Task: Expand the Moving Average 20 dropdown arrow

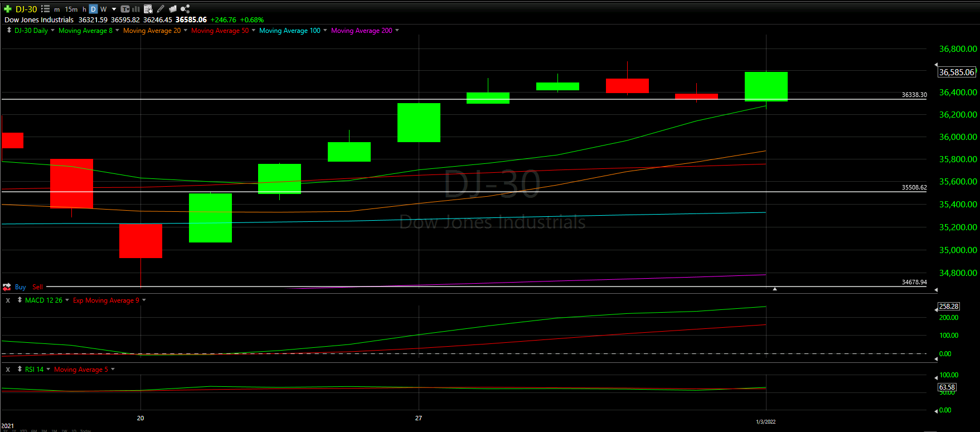Action: coord(186,30)
